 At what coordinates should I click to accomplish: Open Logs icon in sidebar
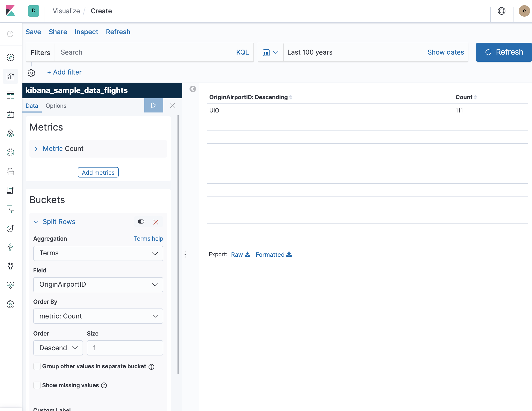10,190
